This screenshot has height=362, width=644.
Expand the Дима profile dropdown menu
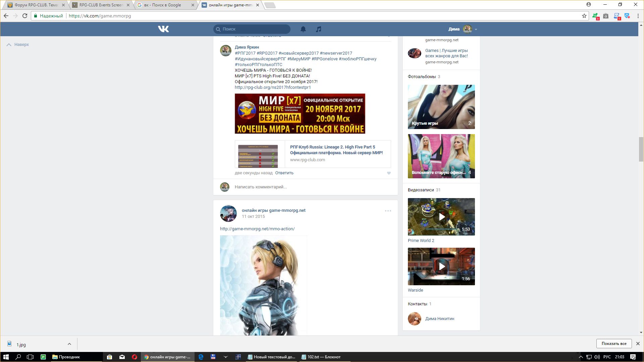(x=476, y=29)
